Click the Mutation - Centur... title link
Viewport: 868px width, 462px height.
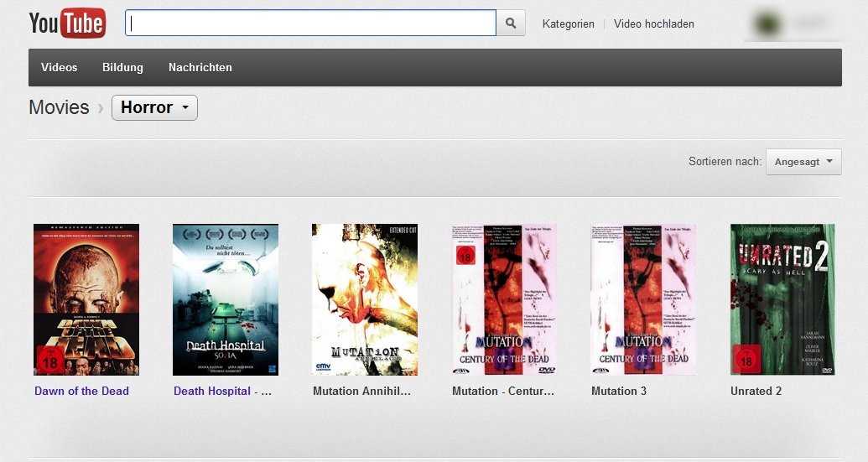503,391
